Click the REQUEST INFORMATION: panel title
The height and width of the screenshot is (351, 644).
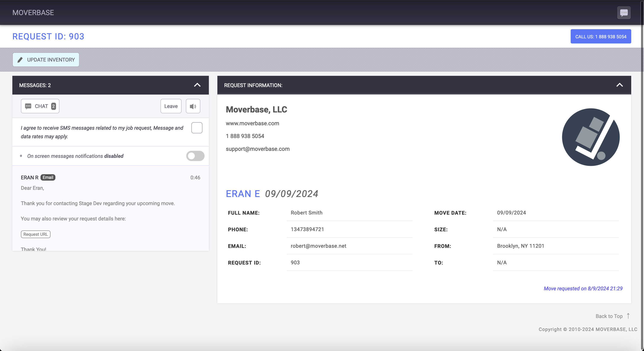pyautogui.click(x=253, y=85)
